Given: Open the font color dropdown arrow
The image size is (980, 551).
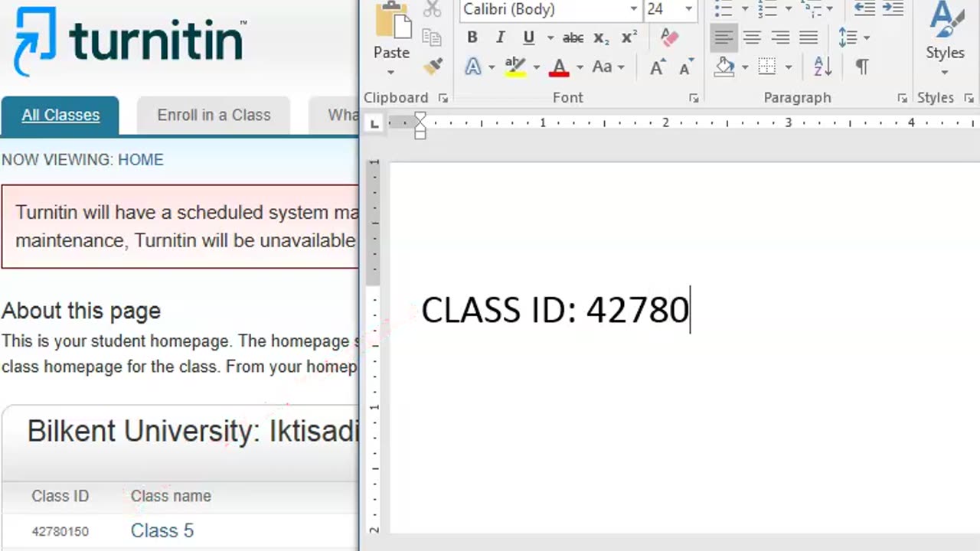Looking at the screenshot, I should click(x=580, y=67).
